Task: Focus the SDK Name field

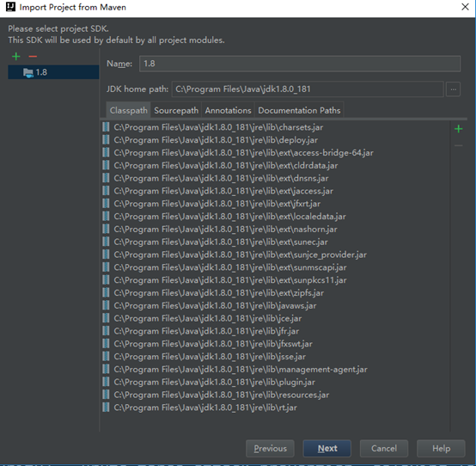Action: [300, 64]
